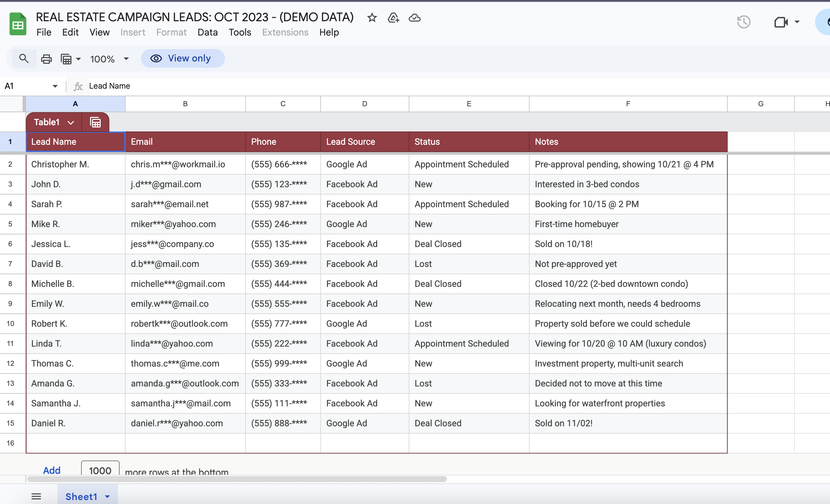830x504 pixels.
Task: Click the Table1 table view icon
Action: (x=95, y=122)
